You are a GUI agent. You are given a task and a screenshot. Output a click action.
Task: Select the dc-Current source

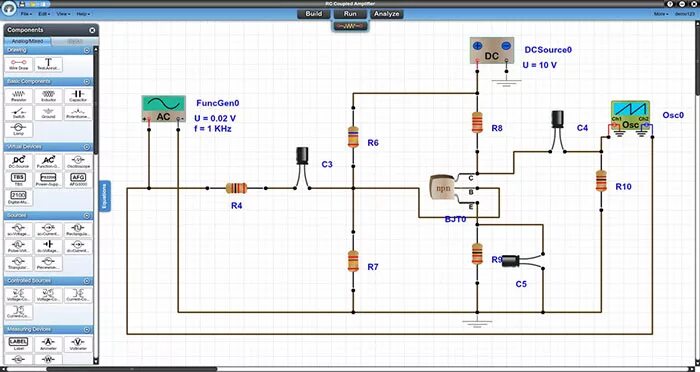click(79, 246)
